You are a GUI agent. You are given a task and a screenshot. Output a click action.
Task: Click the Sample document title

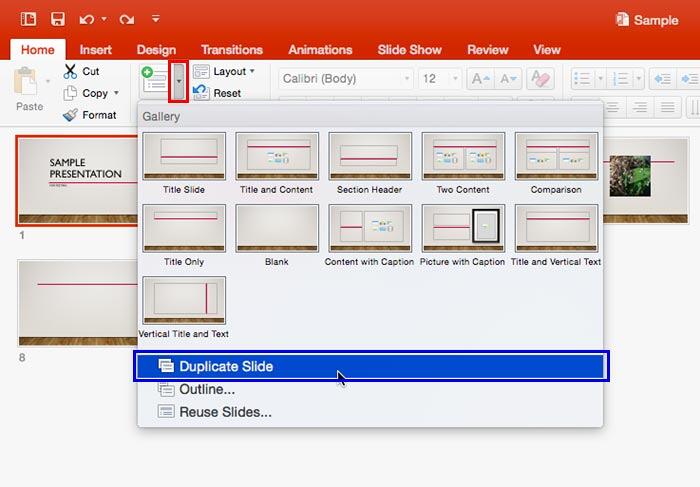pos(647,20)
